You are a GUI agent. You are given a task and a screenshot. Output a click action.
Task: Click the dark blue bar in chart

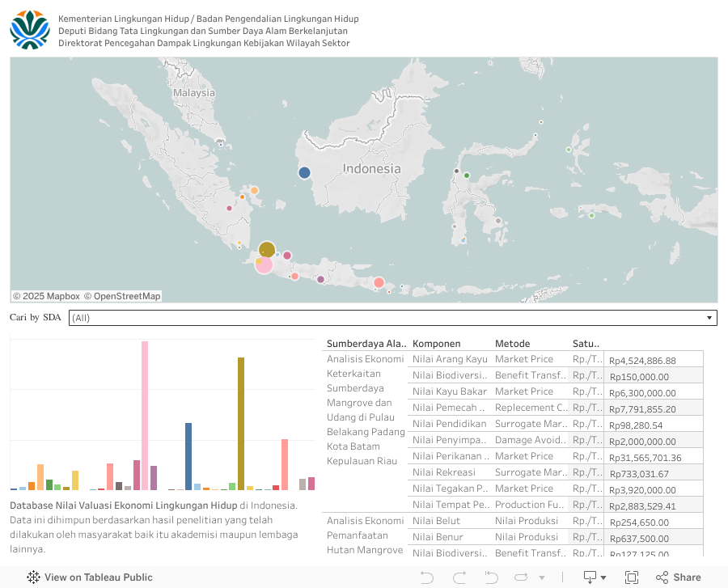[188, 457]
